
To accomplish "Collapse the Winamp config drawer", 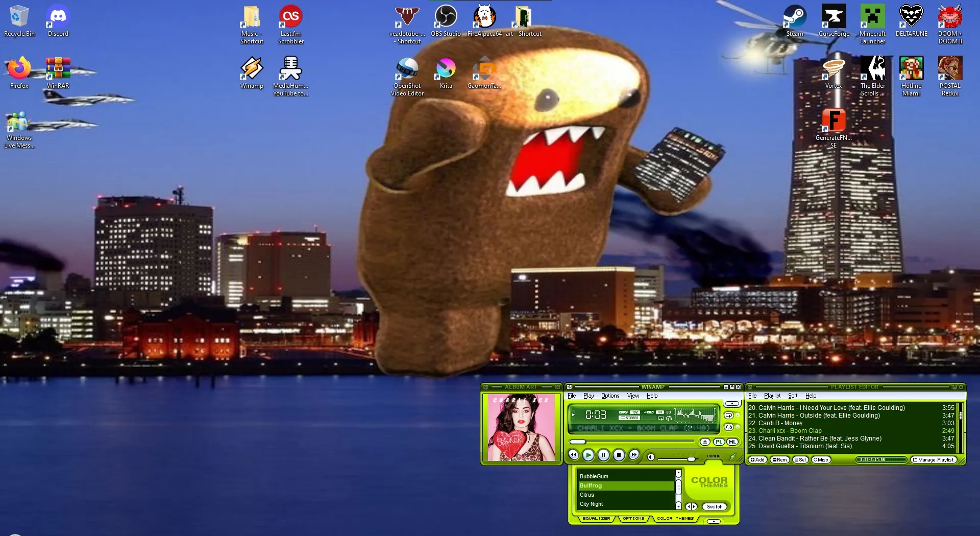I will pos(714,521).
